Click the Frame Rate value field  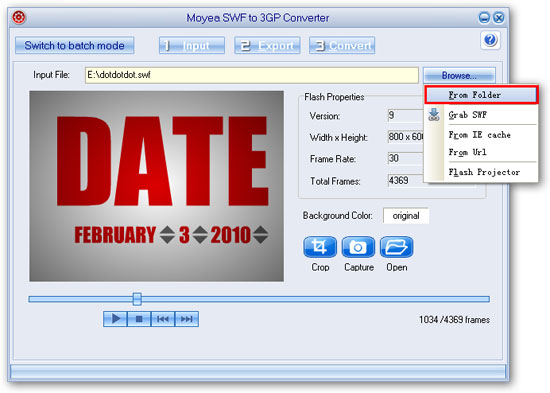click(x=405, y=158)
